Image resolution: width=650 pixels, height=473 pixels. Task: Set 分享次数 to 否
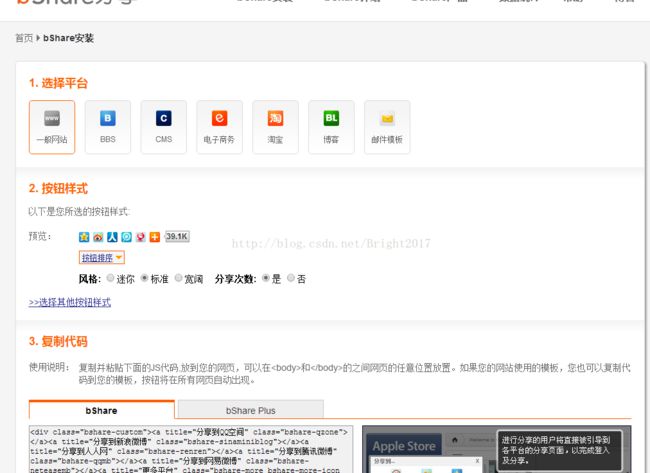point(291,278)
